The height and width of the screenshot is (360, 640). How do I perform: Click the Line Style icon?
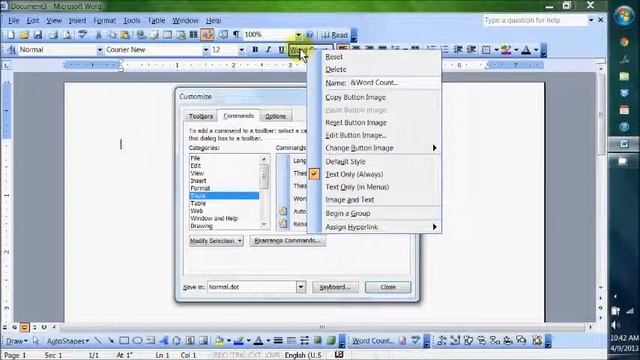[278, 340]
